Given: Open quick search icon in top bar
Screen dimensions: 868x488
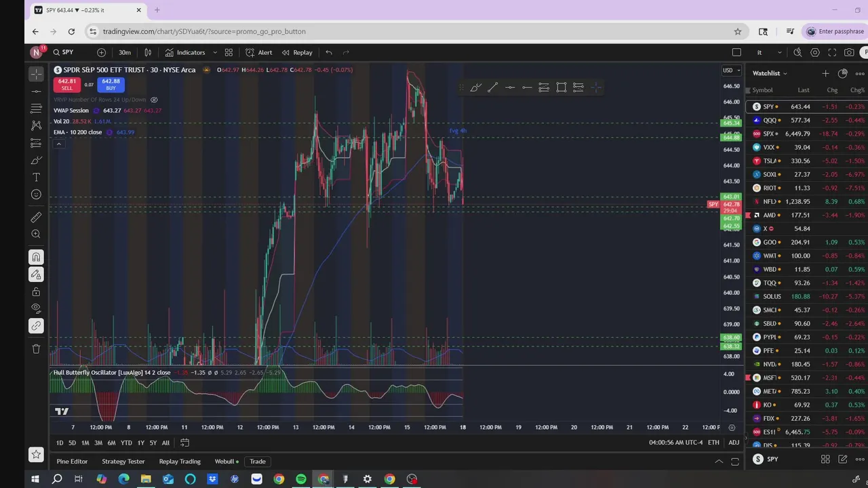Looking at the screenshot, I should [x=797, y=52].
